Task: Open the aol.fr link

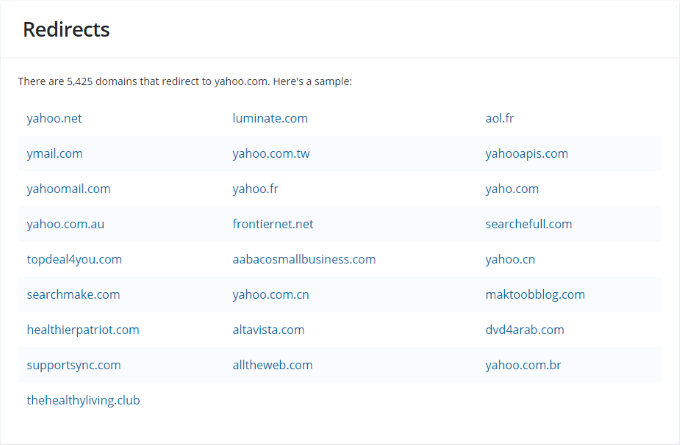Action: [499, 118]
